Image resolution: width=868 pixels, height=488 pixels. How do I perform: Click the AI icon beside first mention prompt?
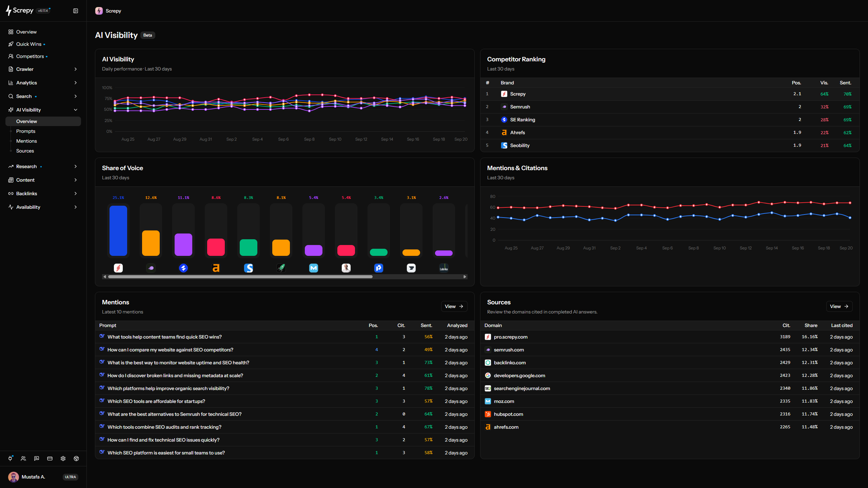(102, 336)
